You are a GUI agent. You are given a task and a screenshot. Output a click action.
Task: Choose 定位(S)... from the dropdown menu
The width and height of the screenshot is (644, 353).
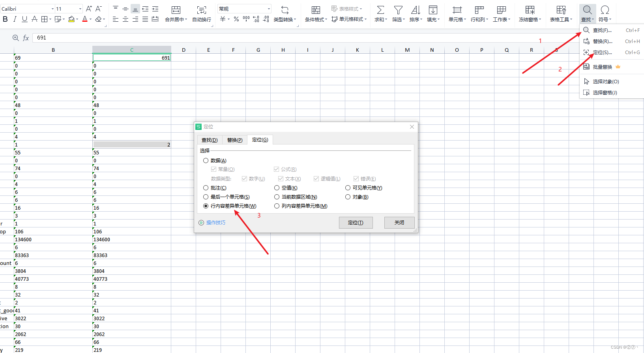[x=612, y=52]
